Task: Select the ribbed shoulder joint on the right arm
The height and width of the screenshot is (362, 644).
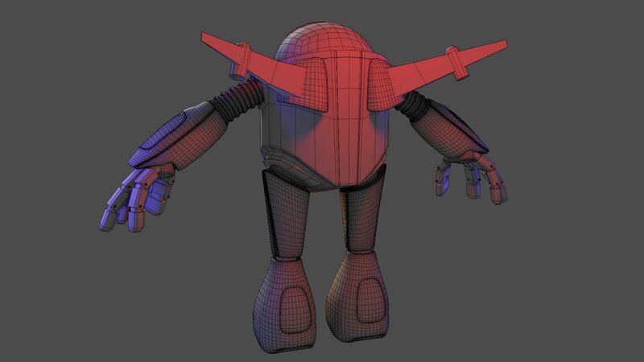Action: [419, 103]
